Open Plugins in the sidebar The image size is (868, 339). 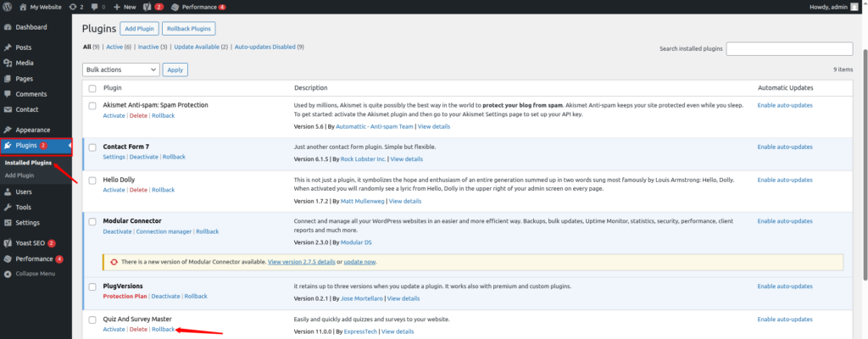tap(36, 146)
